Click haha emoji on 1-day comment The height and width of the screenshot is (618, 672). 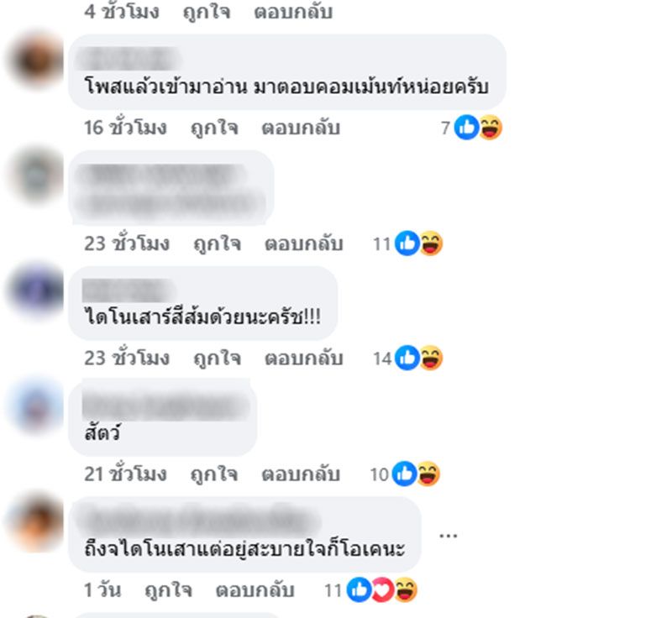[405, 589]
